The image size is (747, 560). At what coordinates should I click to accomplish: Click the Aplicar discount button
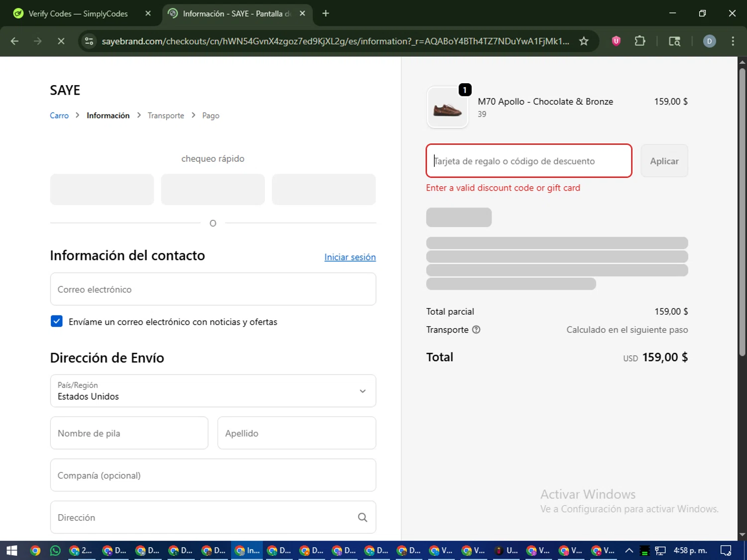coord(664,161)
